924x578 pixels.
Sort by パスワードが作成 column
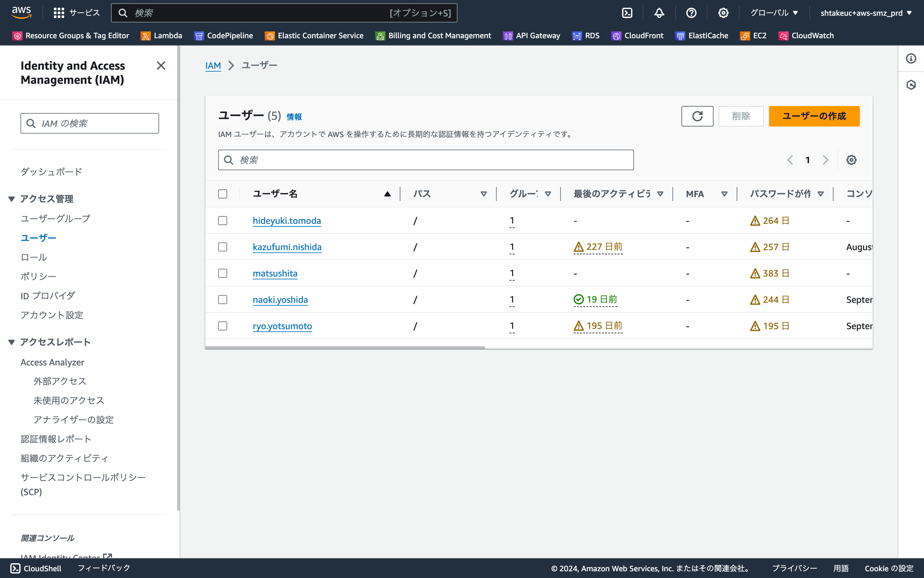pos(820,194)
